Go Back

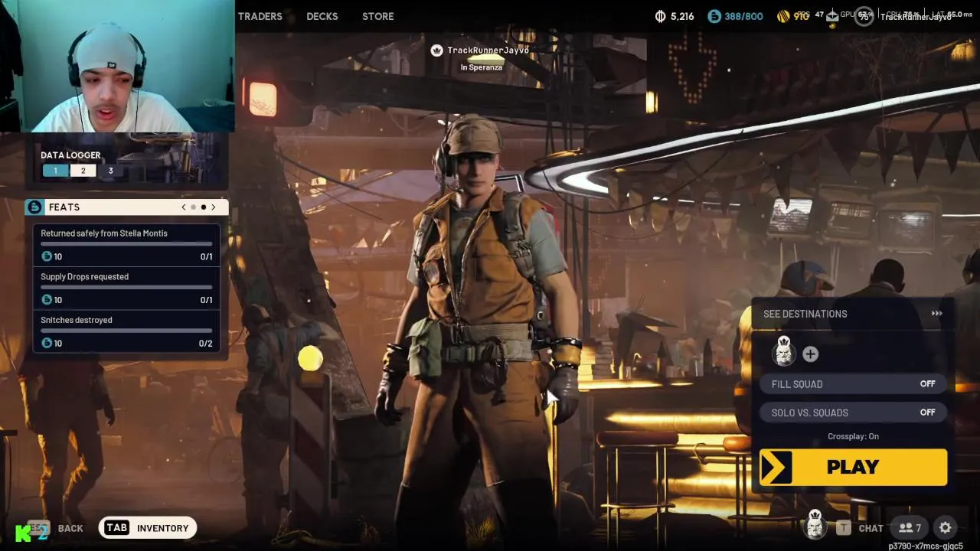(x=70, y=528)
